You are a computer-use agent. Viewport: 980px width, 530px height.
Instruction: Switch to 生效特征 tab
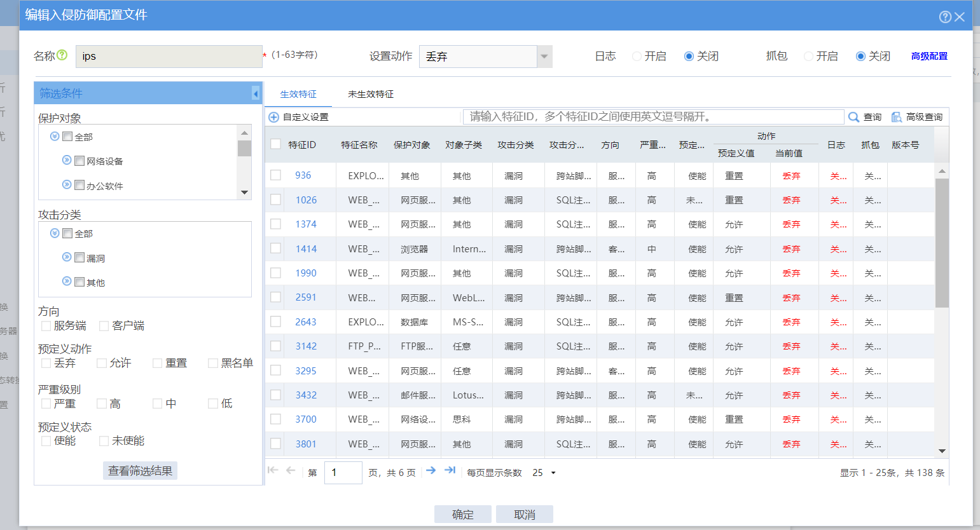tap(298, 94)
